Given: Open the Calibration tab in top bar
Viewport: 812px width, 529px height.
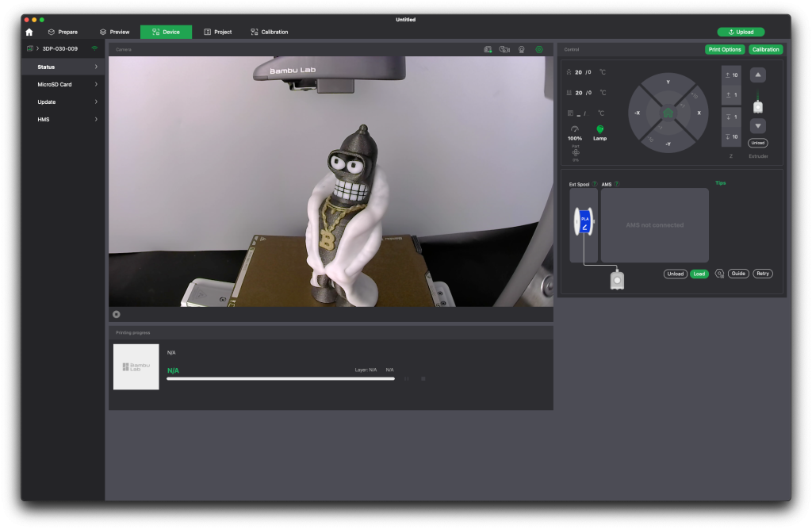Looking at the screenshot, I should [270, 33].
